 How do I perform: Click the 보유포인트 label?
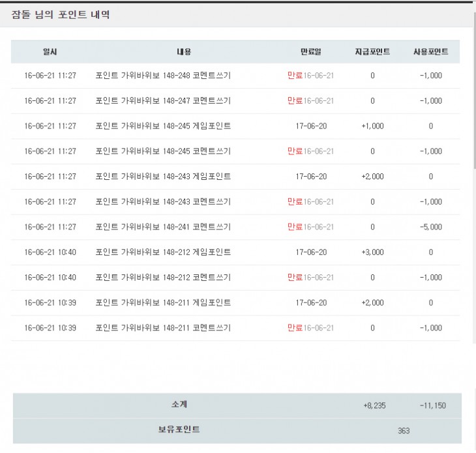pyautogui.click(x=179, y=430)
